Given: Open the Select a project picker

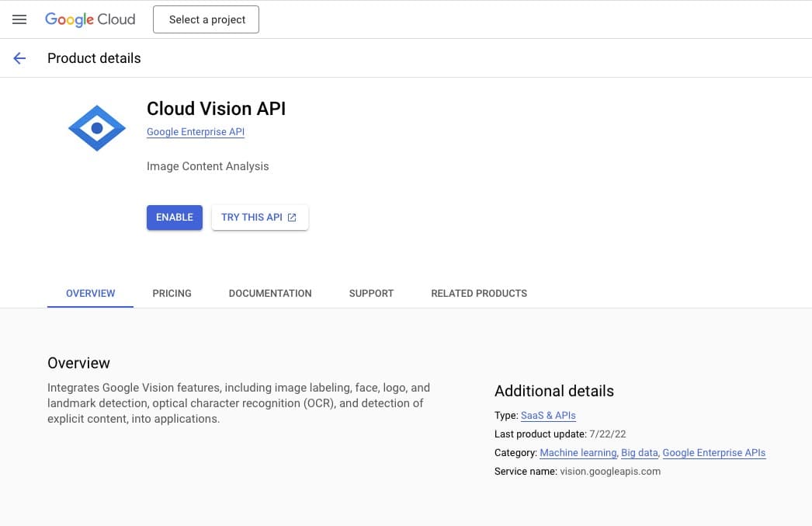Looking at the screenshot, I should (x=206, y=19).
